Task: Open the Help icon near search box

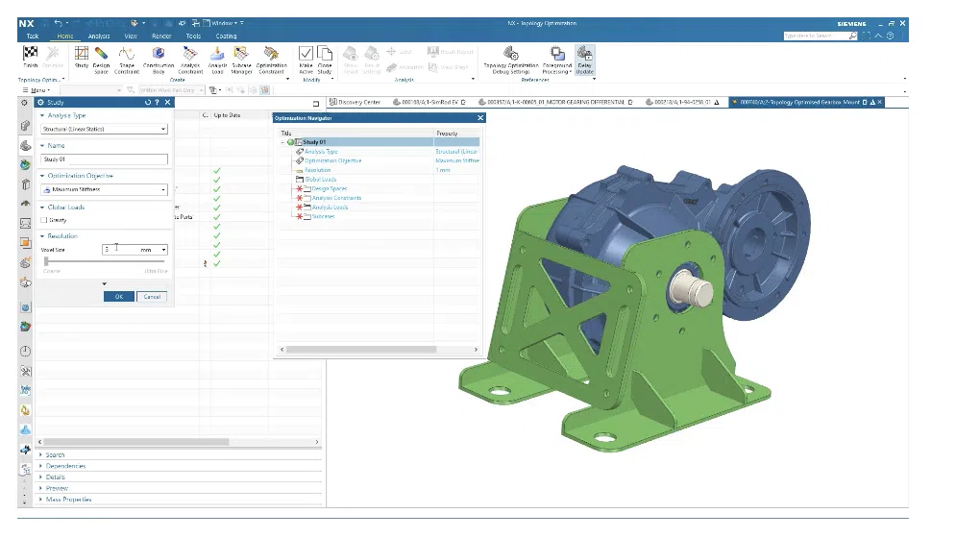Action: (x=890, y=36)
